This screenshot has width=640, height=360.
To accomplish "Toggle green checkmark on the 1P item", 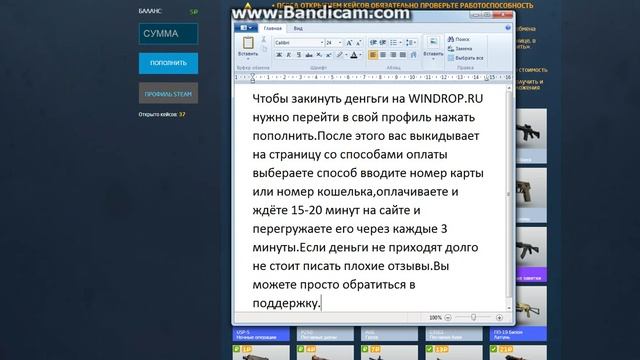I will (237, 349).
